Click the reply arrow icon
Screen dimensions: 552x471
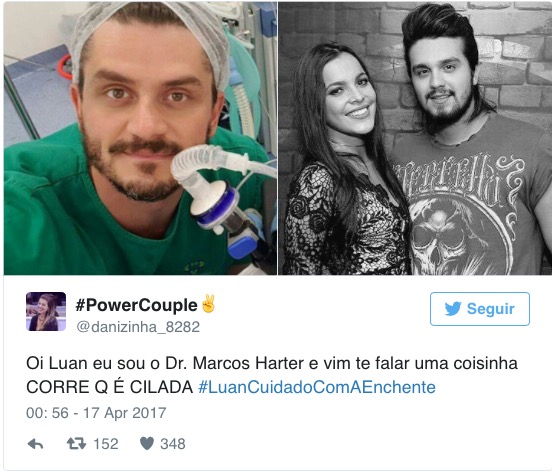click(36, 444)
